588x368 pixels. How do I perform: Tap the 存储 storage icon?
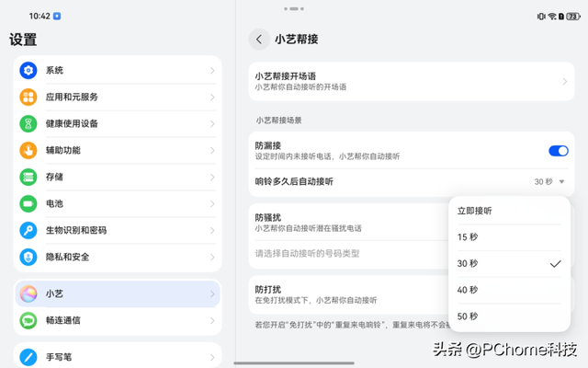coord(28,177)
